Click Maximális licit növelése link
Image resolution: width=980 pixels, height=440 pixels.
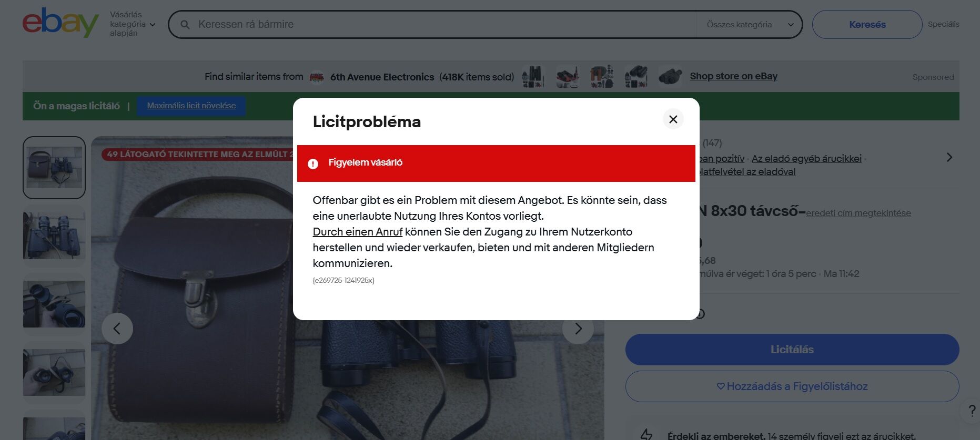[191, 106]
